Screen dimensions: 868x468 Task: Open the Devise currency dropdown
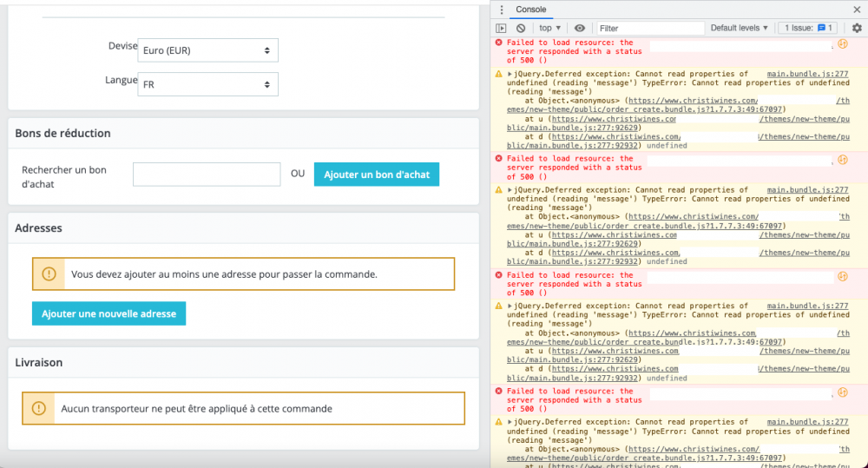(x=207, y=50)
